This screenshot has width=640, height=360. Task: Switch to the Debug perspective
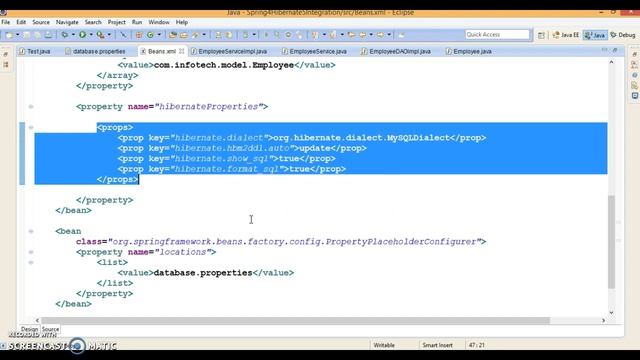tap(623, 35)
